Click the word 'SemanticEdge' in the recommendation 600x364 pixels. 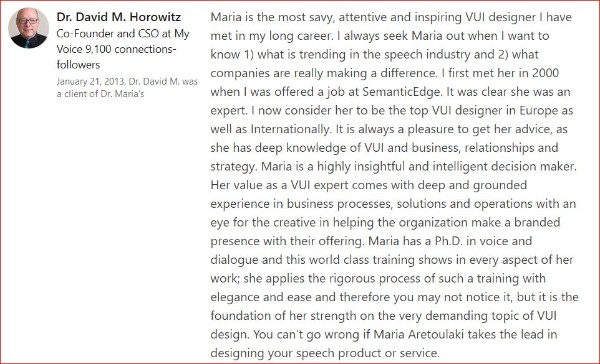401,92
